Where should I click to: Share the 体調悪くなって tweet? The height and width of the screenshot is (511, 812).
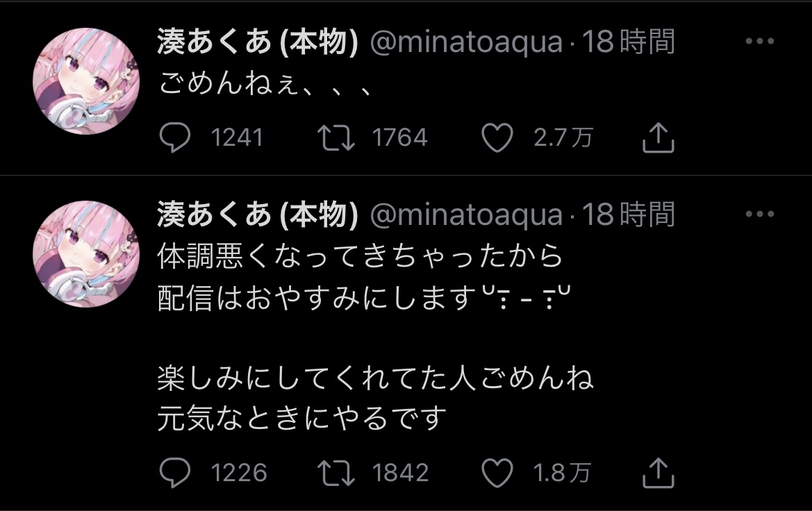point(658,473)
